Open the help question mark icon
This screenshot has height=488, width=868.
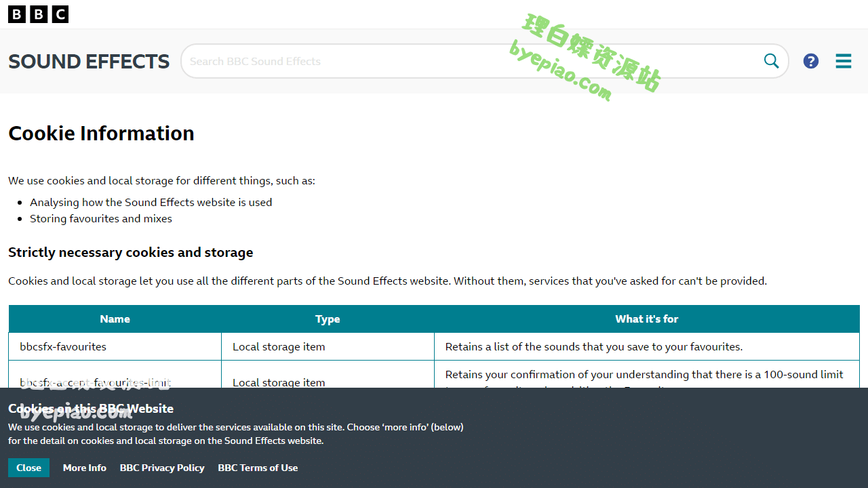(811, 61)
